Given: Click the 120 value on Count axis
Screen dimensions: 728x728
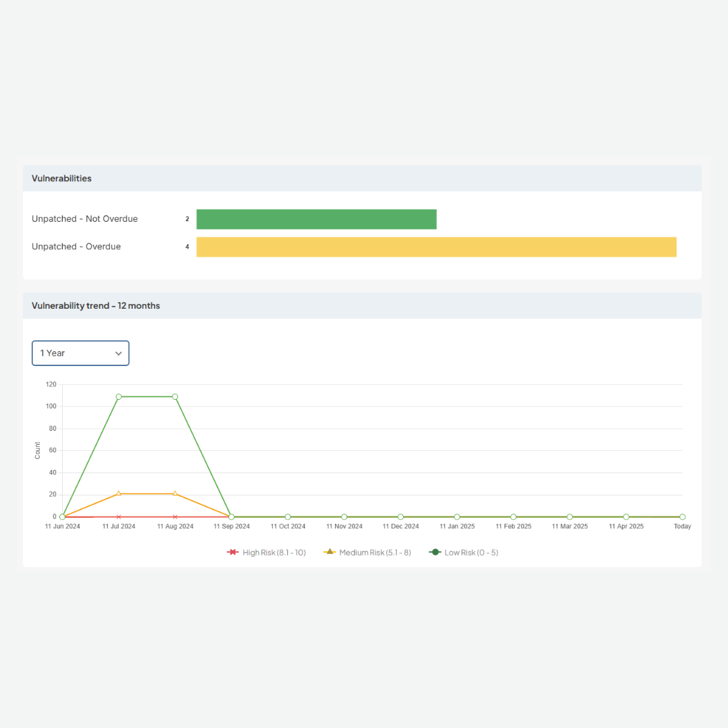Looking at the screenshot, I should (x=51, y=384).
